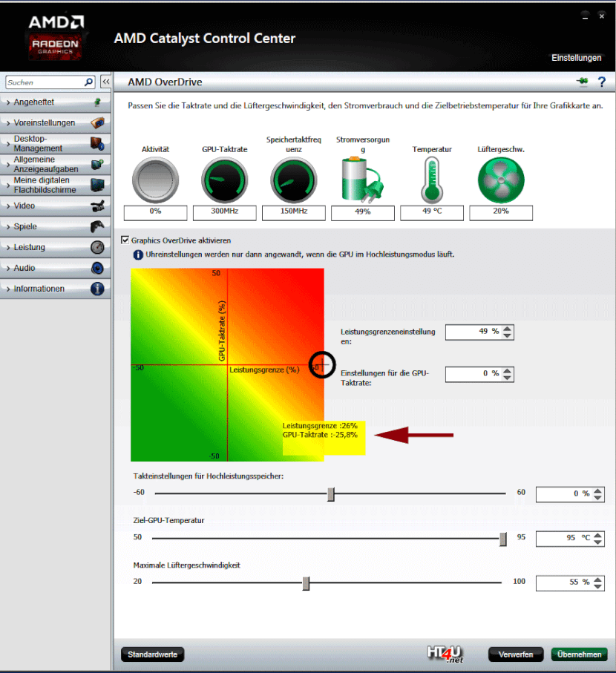Click the Meine digitalen Flachbildschirme monitor icon

(97, 185)
